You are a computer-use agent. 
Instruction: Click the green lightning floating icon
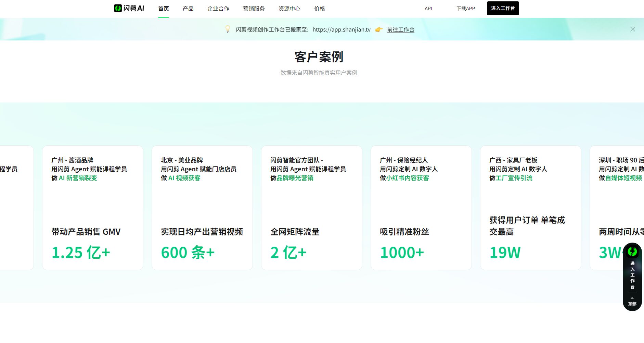tap(632, 252)
